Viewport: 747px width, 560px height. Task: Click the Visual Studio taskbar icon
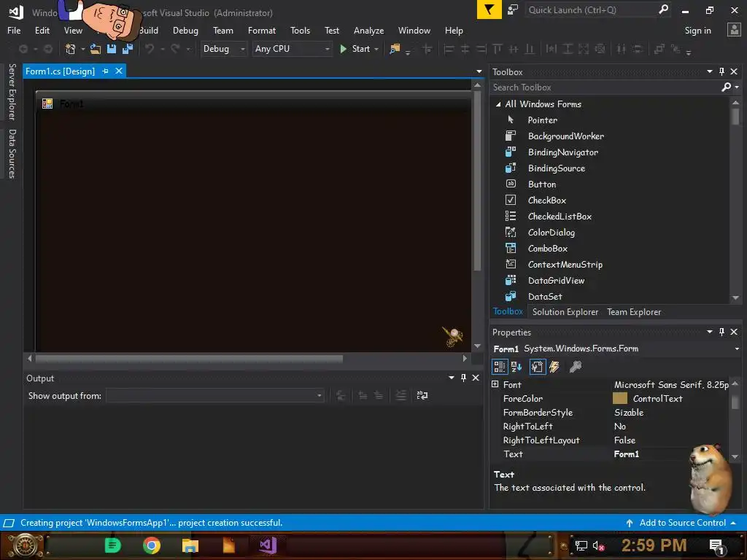(268, 545)
